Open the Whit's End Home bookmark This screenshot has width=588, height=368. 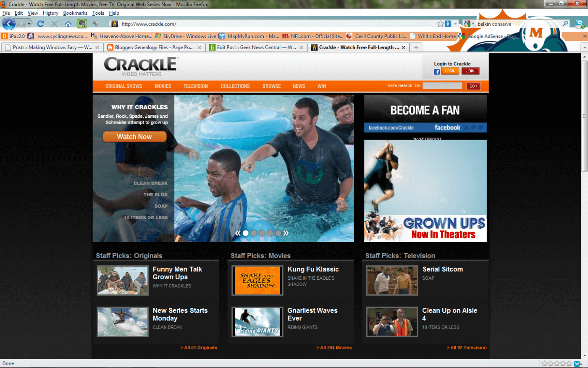click(433, 36)
